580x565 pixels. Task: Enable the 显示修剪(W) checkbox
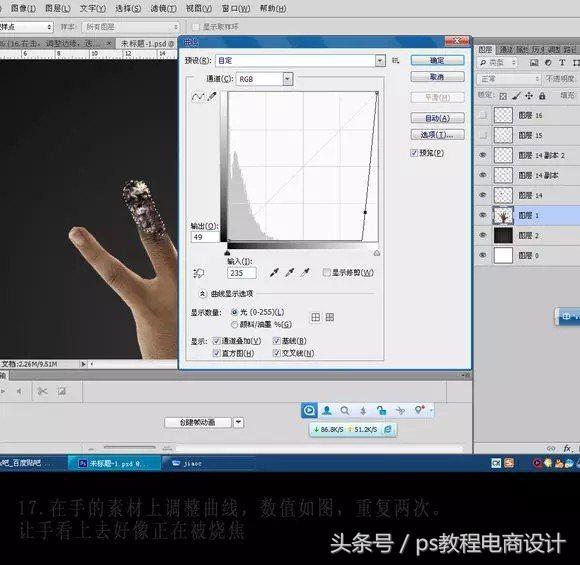pos(326,273)
